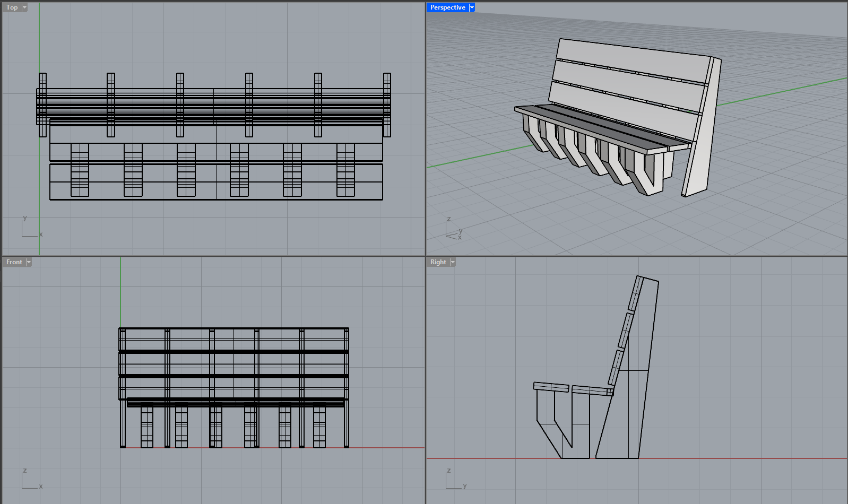This screenshot has width=848, height=504.
Task: Select the leftmost seat leg in Top viewport
Action: [x=80, y=170]
